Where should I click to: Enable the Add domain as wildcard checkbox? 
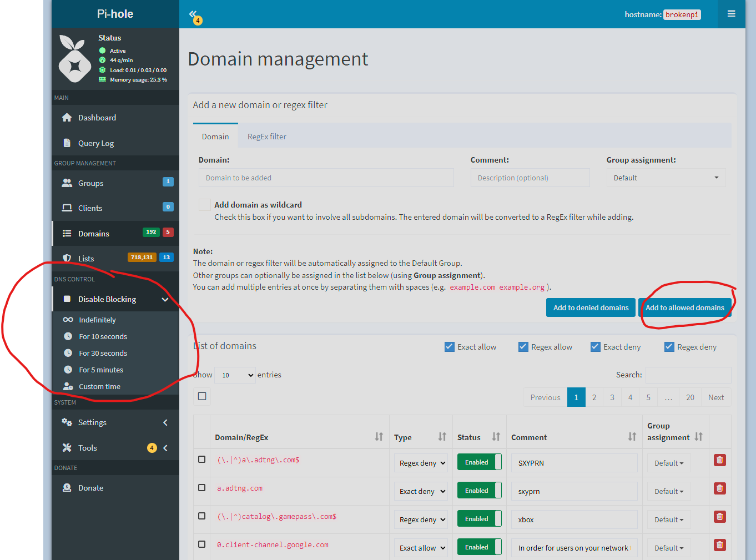[x=205, y=205]
